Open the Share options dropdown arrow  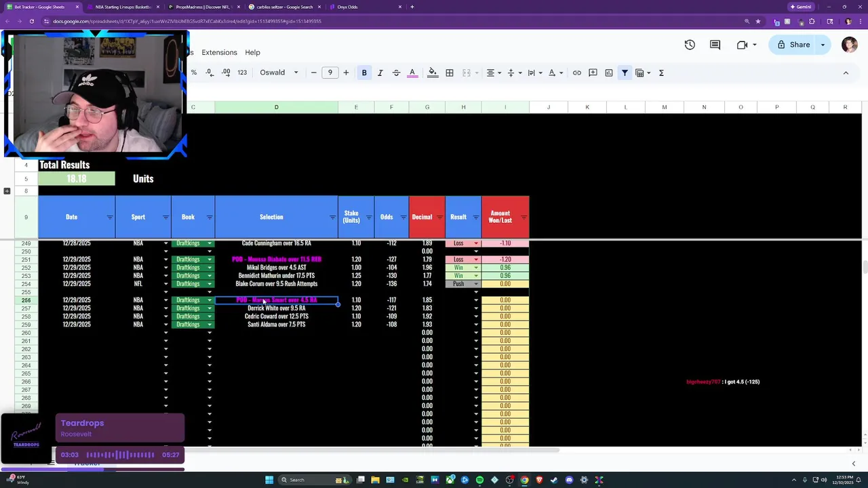click(x=823, y=45)
